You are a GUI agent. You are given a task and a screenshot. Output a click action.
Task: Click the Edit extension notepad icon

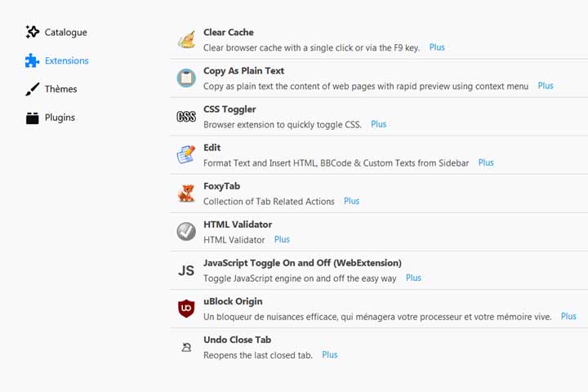186,154
